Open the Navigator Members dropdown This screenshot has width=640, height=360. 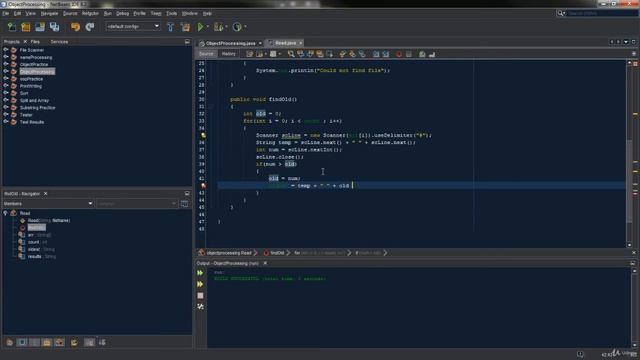pos(48,204)
